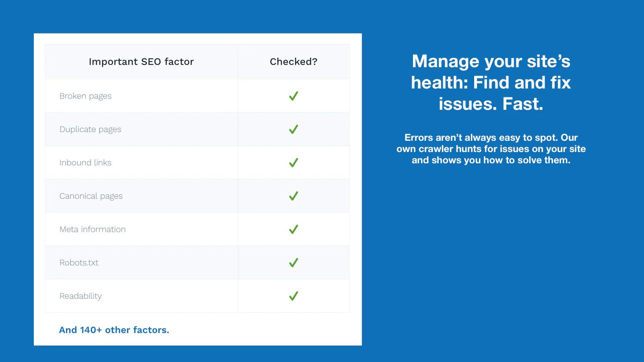
Task: Click the green checkmark for Meta information
Action: (x=293, y=230)
